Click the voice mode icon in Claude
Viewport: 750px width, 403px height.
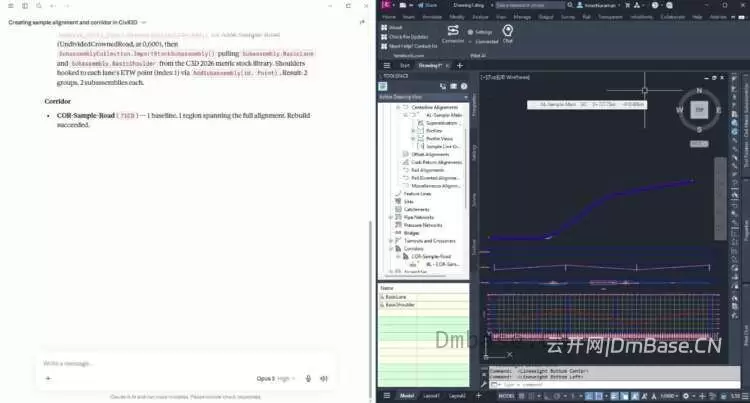[x=324, y=378]
